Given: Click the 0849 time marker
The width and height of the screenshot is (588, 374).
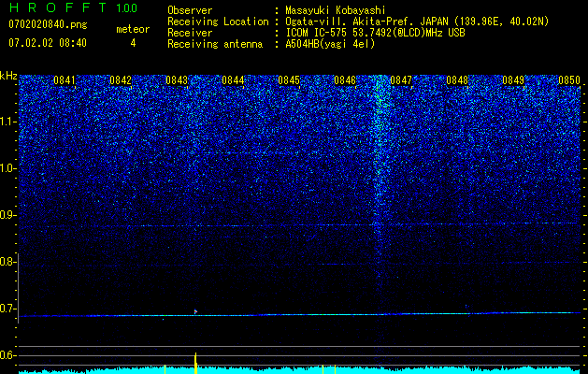Looking at the screenshot, I should 513,80.
